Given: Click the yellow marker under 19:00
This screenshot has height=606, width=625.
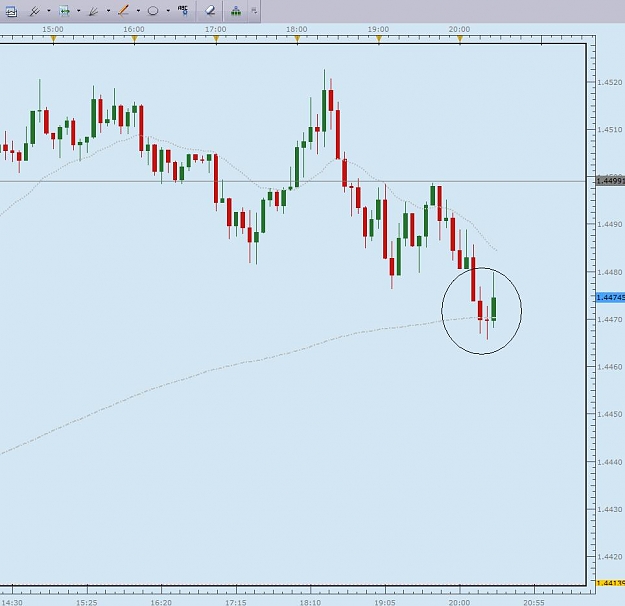Looking at the screenshot, I should (379, 39).
